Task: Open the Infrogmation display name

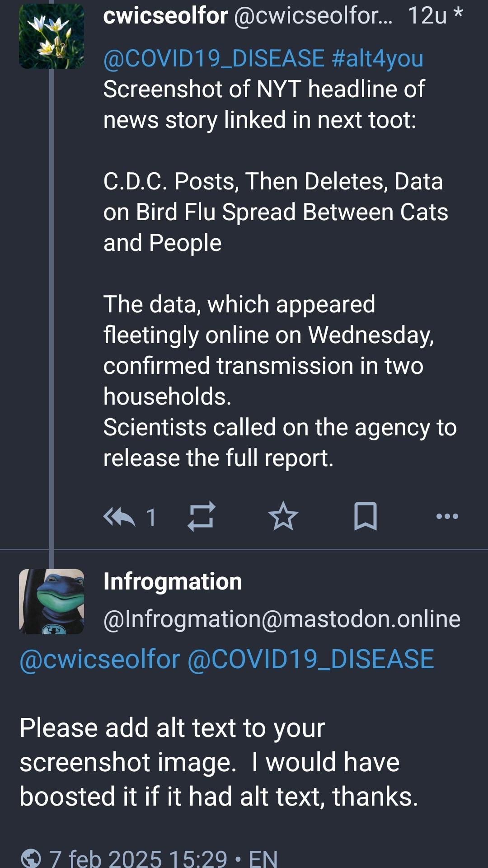Action: click(173, 582)
